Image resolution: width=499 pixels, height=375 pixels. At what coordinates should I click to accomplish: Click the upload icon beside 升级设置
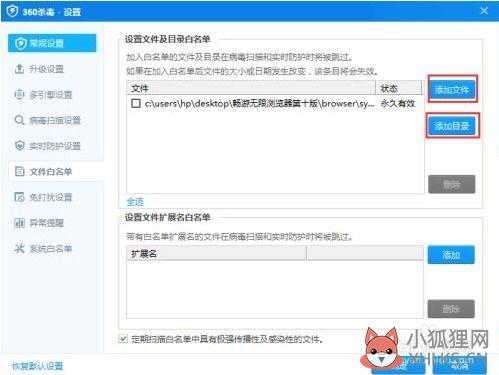20,69
